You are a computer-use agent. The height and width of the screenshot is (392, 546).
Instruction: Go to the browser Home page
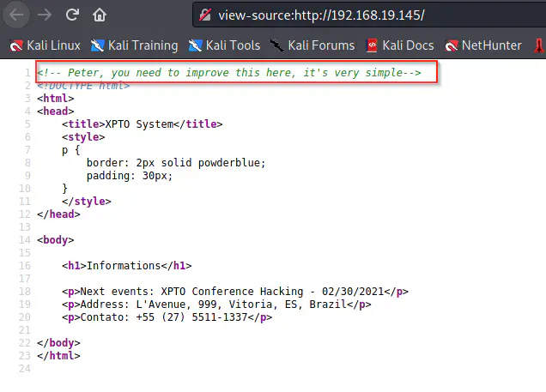100,15
